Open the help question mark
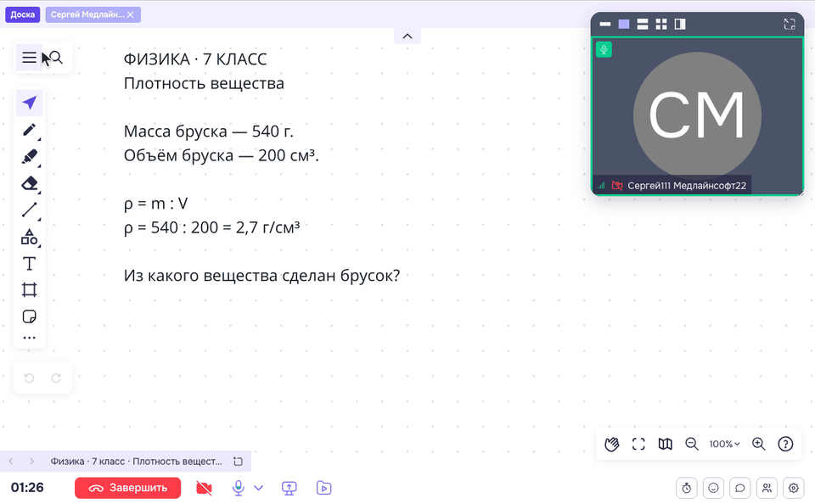Screen dimensions: 815x504 click(x=785, y=445)
